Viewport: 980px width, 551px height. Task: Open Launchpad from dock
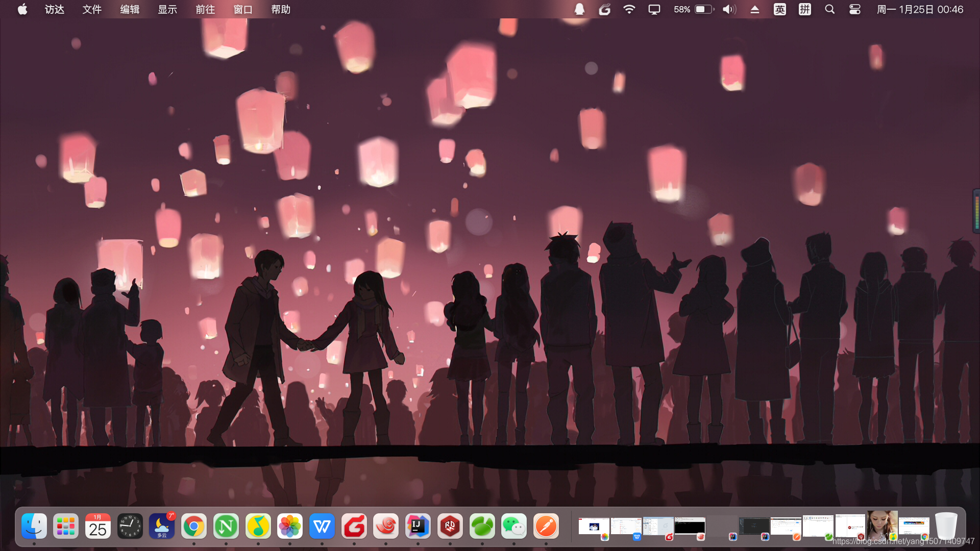66,526
